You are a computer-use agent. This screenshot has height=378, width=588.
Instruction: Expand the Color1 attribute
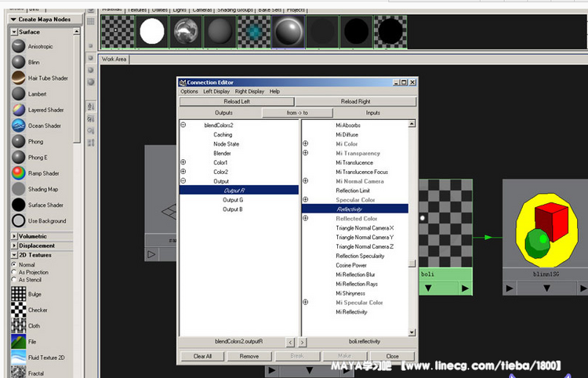[x=183, y=162]
